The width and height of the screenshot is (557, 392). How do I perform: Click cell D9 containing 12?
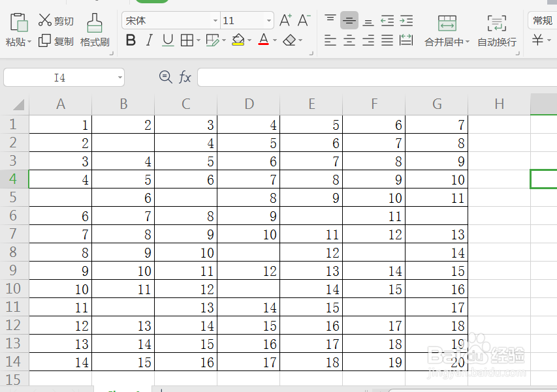click(249, 271)
